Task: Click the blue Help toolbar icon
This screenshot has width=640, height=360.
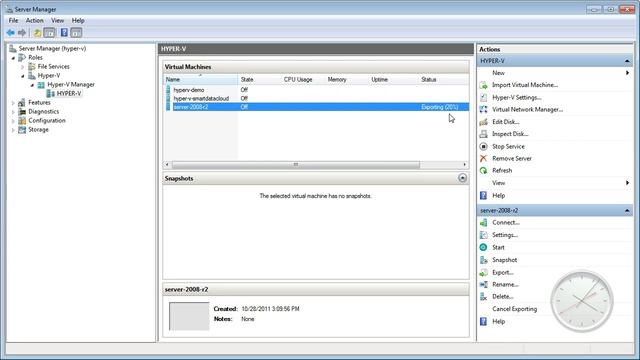Action: [x=64, y=33]
